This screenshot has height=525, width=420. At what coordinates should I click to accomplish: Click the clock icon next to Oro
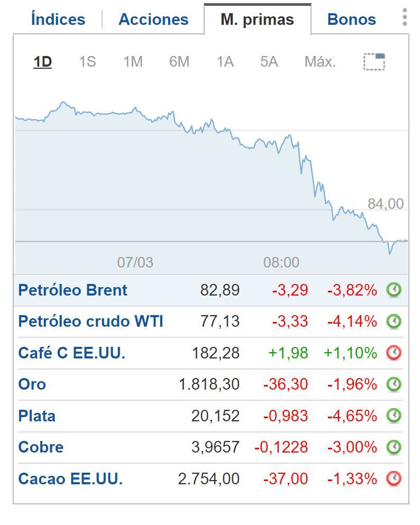coord(396,384)
